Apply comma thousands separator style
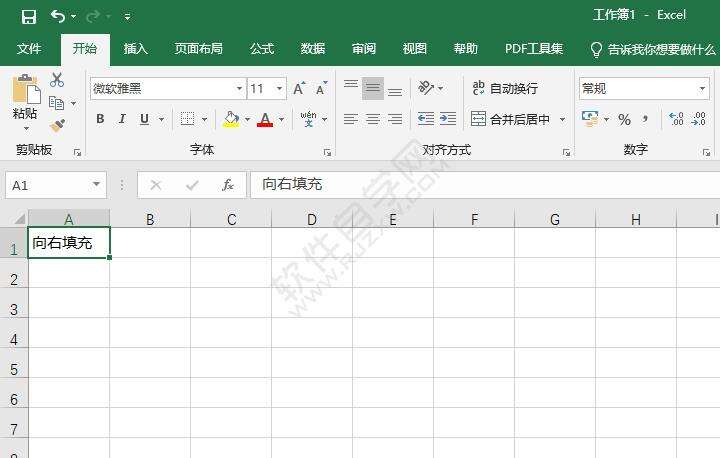 coord(646,119)
